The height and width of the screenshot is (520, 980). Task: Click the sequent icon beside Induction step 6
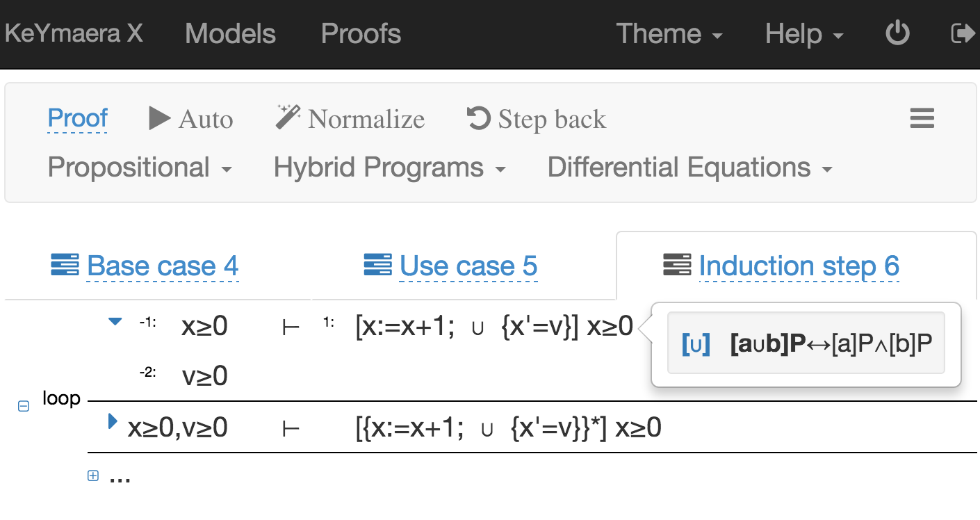point(678,265)
